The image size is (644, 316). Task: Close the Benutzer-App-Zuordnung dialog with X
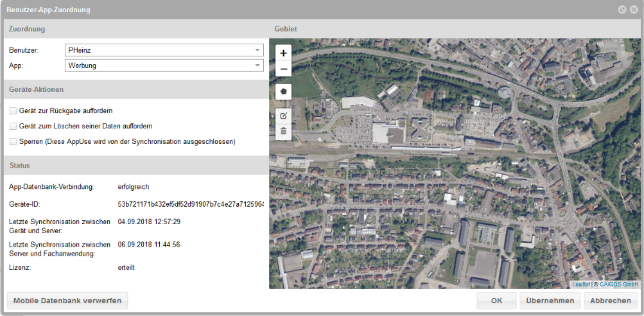pos(633,10)
